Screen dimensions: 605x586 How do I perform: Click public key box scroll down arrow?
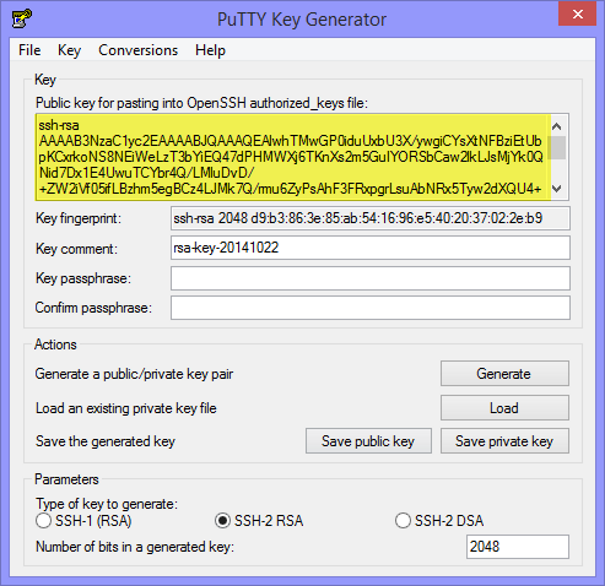[556, 189]
